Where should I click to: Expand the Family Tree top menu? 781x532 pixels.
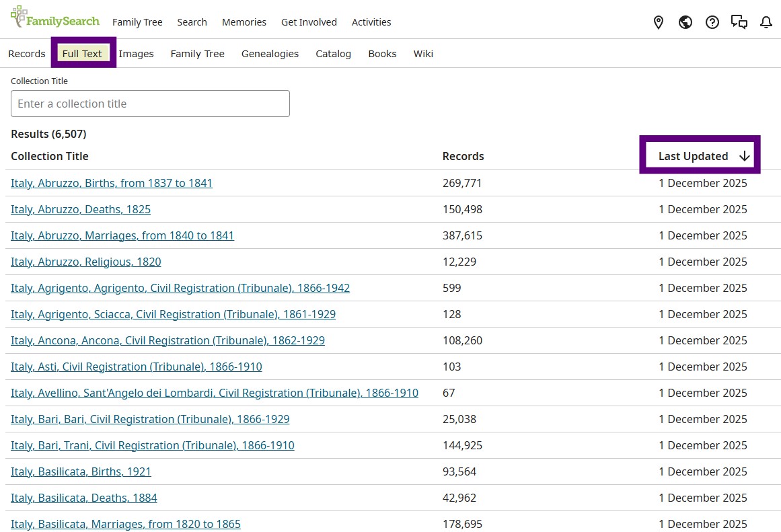coord(137,22)
